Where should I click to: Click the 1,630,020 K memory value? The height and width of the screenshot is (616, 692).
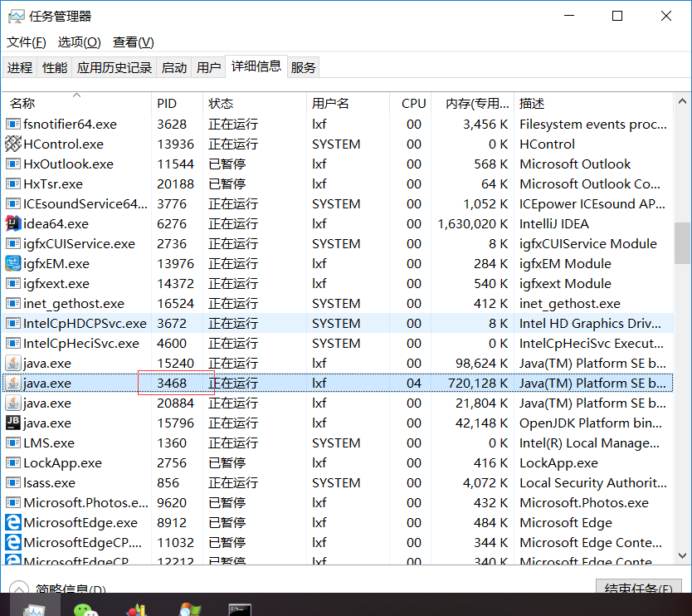(472, 223)
